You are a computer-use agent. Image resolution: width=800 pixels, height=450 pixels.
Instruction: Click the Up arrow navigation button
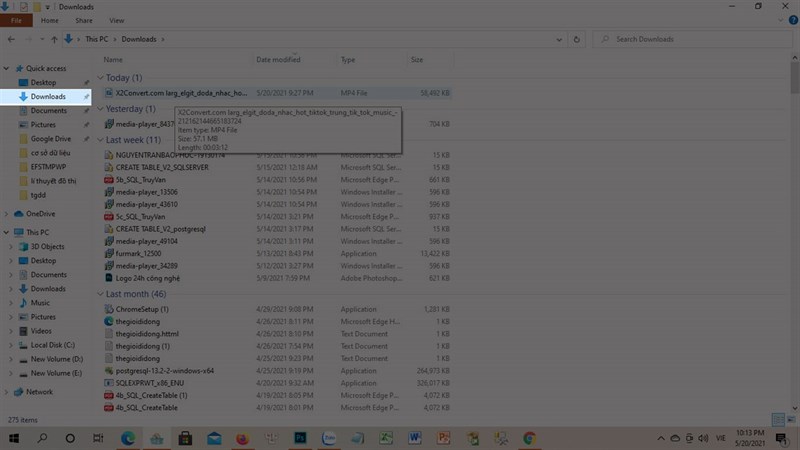pyautogui.click(x=54, y=39)
